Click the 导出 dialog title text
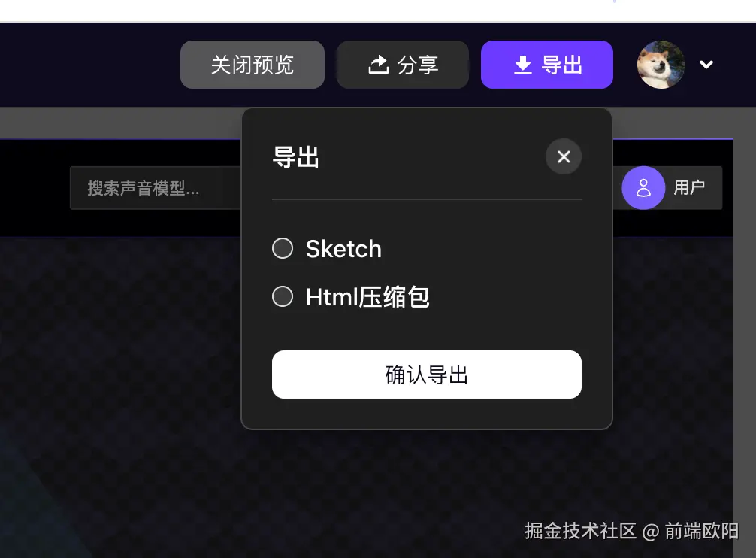This screenshot has width=756, height=558. pos(295,157)
